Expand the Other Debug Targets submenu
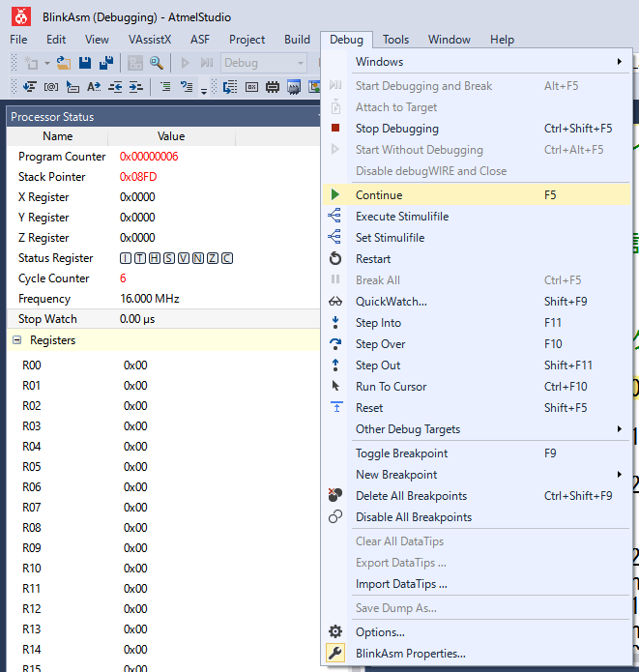The image size is (639, 672). pyautogui.click(x=477, y=429)
